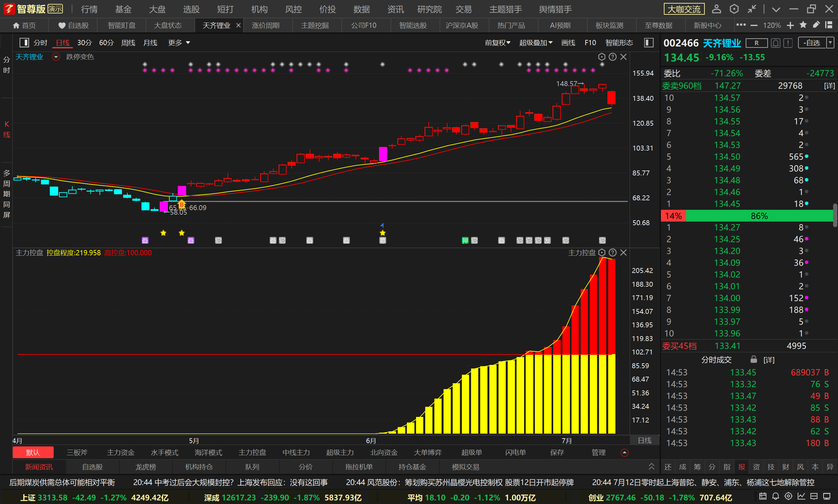Toggle the left panel icon beside 分时
The width and height of the screenshot is (838, 504).
(24, 43)
